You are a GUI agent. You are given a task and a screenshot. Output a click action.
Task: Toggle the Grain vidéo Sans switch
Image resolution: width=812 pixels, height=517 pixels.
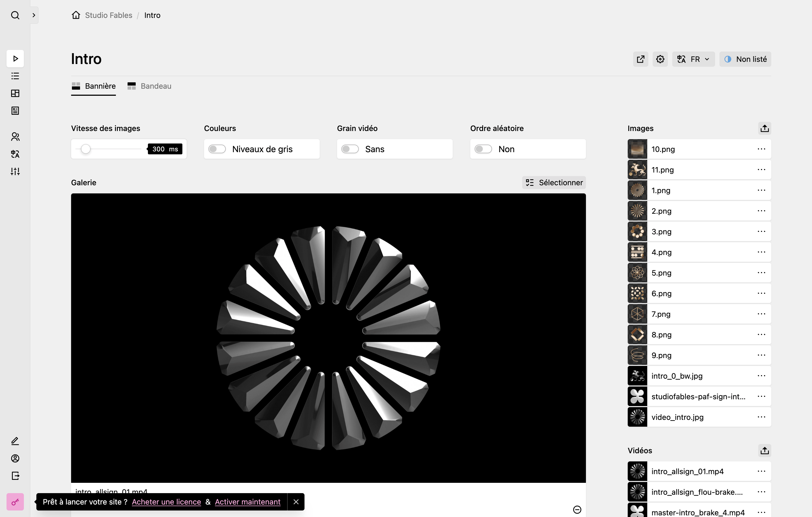pos(350,149)
